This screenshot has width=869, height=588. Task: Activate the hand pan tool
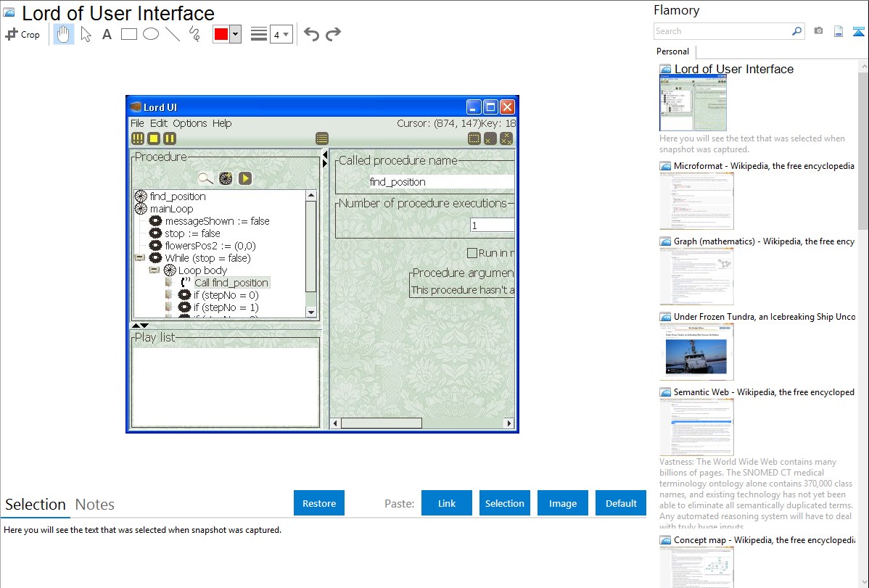tap(63, 34)
